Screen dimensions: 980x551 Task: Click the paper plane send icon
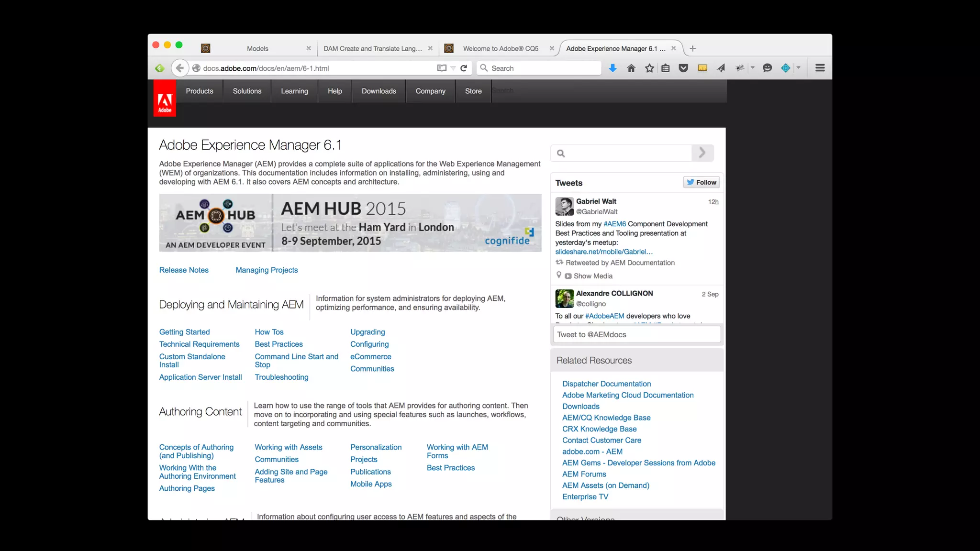[721, 68]
